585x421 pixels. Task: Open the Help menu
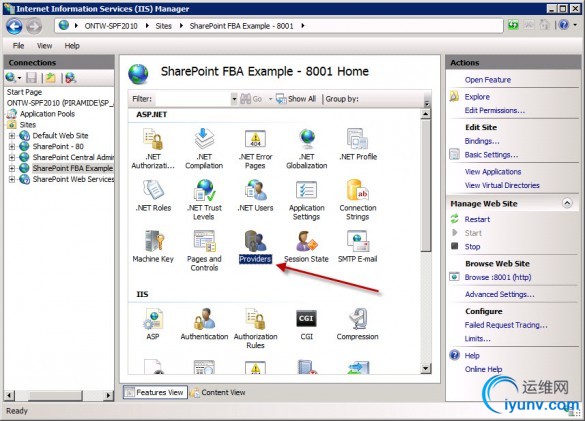[x=72, y=46]
